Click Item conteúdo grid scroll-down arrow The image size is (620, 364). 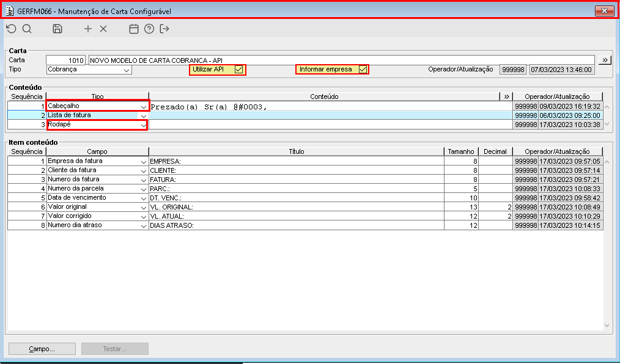tap(607, 326)
